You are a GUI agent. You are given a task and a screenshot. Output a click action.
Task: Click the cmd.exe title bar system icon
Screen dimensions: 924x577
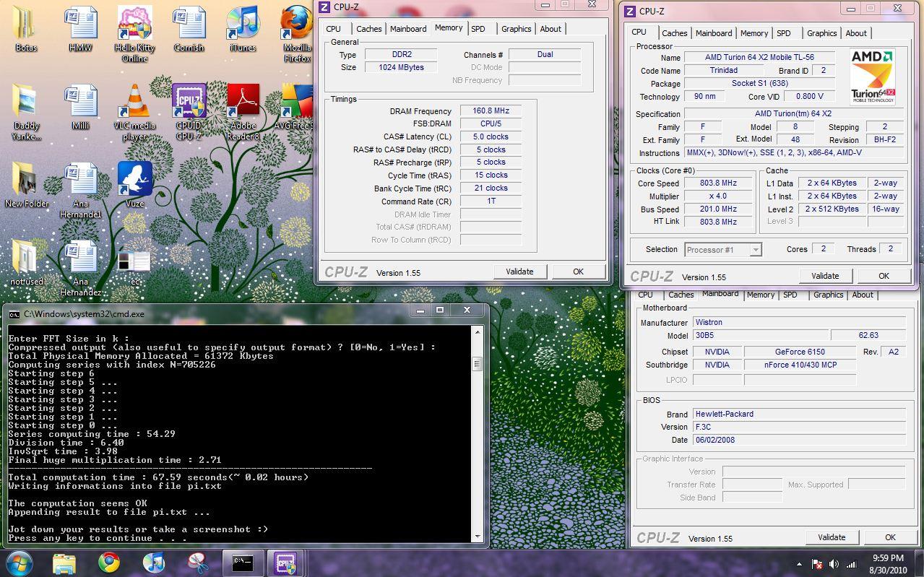click(14, 314)
